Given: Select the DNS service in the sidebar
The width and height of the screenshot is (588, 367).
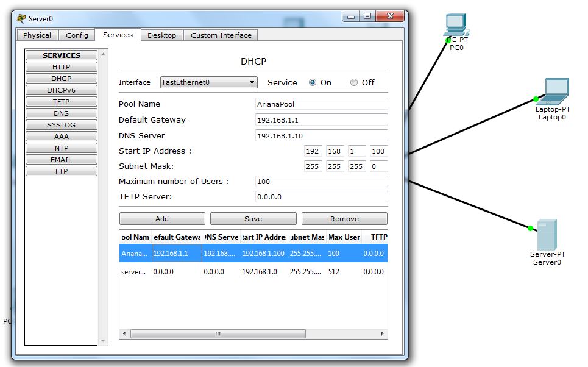Looking at the screenshot, I should [61, 113].
